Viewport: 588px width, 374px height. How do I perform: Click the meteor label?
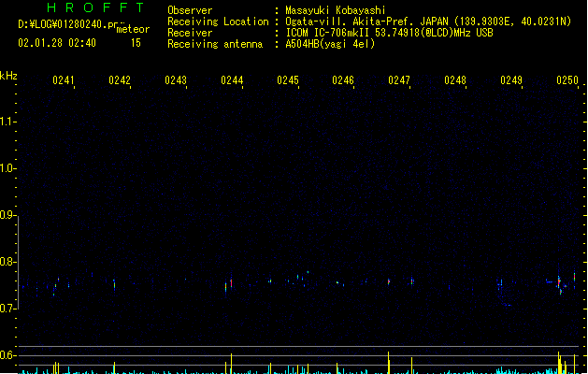[x=133, y=29]
